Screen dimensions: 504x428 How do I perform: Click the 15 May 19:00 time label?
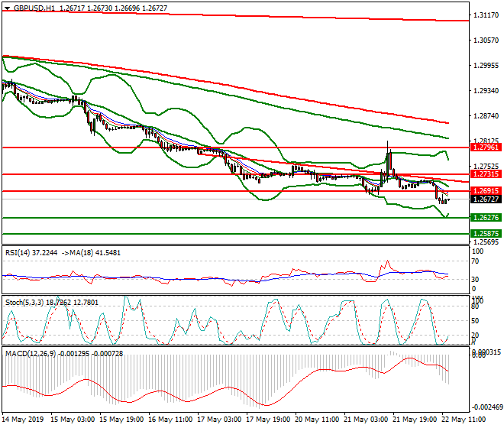click(122, 420)
